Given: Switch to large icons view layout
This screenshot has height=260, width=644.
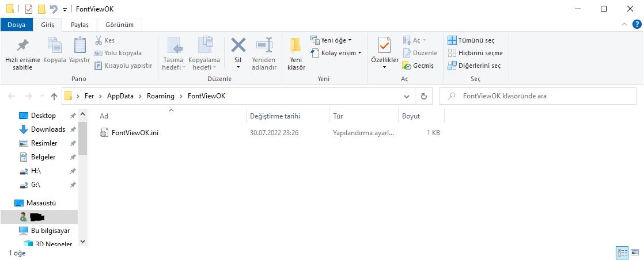Looking at the screenshot, I should click(x=635, y=253).
